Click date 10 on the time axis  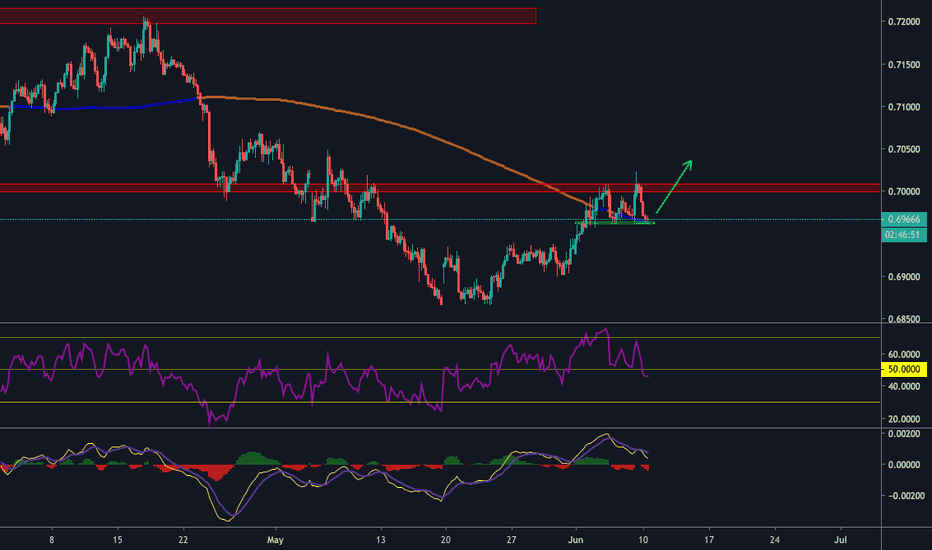click(643, 540)
